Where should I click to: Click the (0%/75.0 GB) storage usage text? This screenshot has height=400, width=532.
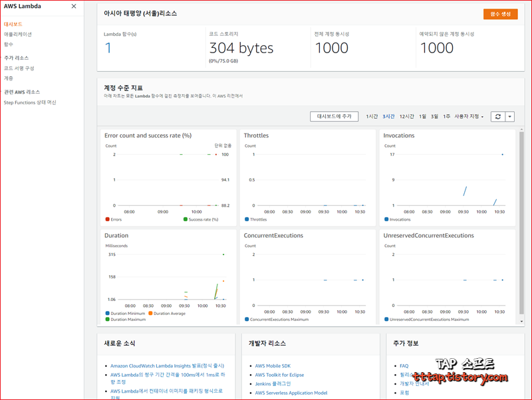(223, 61)
